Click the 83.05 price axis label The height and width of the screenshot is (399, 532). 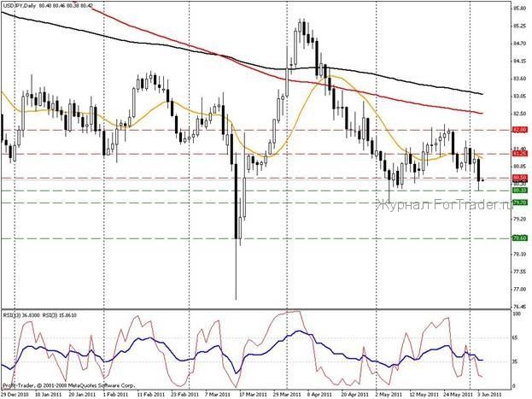tap(520, 96)
